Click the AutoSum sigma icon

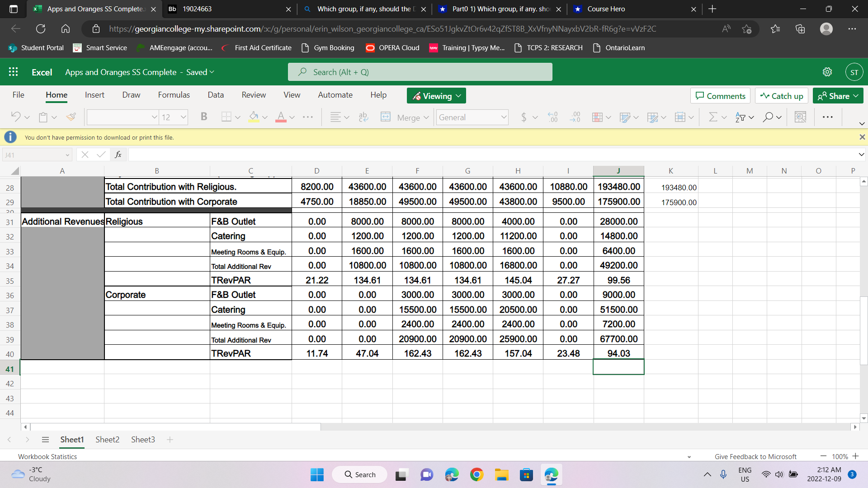click(x=713, y=117)
